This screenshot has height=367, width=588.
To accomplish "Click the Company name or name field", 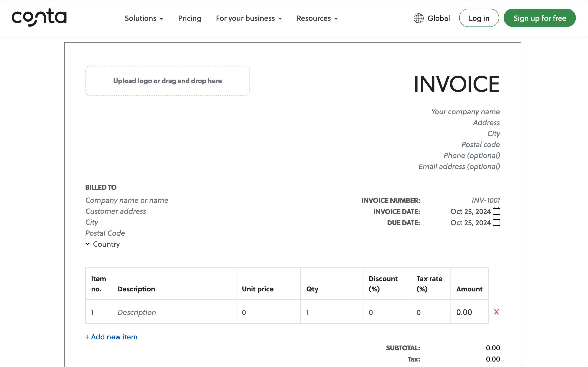I will click(x=127, y=200).
